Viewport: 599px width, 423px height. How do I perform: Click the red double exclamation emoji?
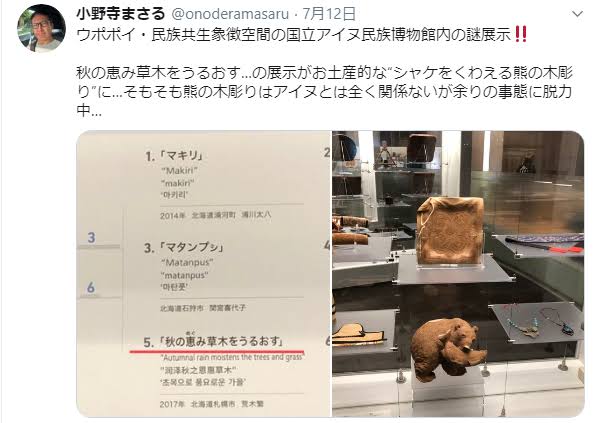tap(521, 34)
